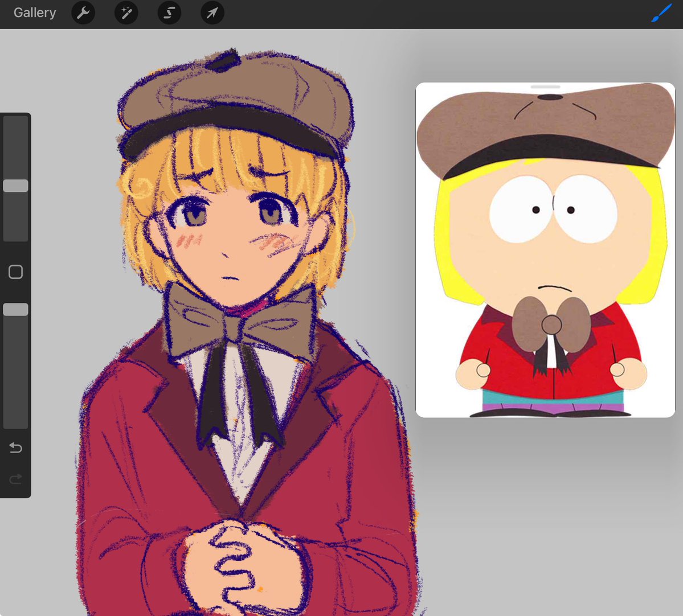Screen dimensions: 683x616
Task: Open the Adjustments magic wand menu
Action: (126, 13)
